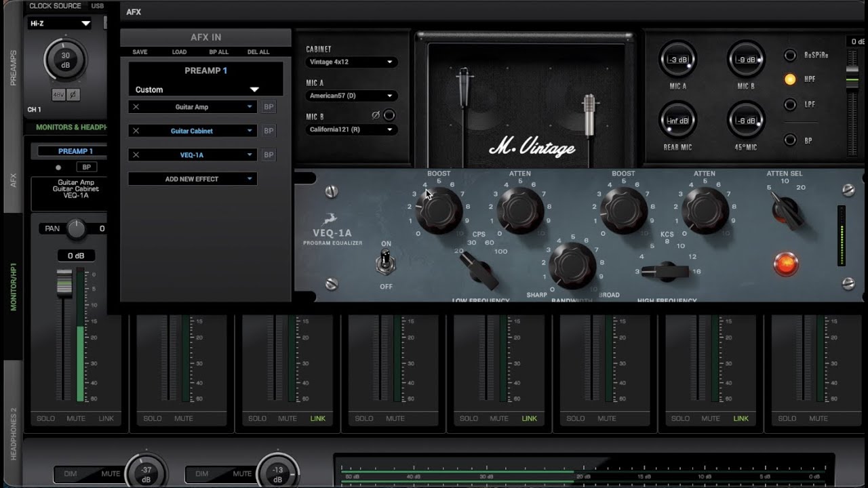Select the HPF radio button
This screenshot has height=488, width=868.
point(790,79)
